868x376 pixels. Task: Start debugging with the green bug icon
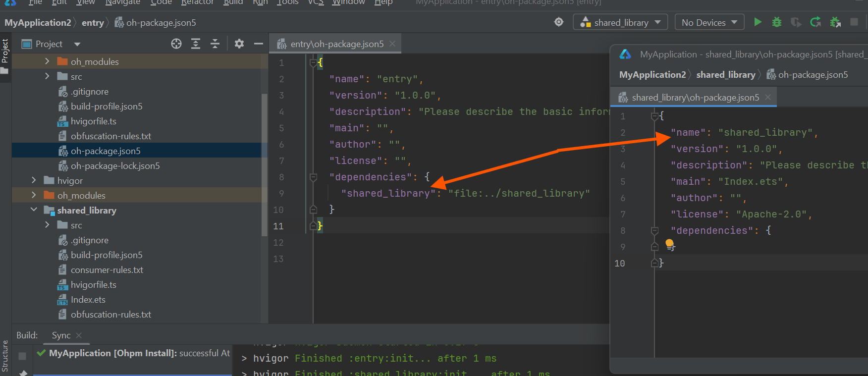click(x=777, y=22)
